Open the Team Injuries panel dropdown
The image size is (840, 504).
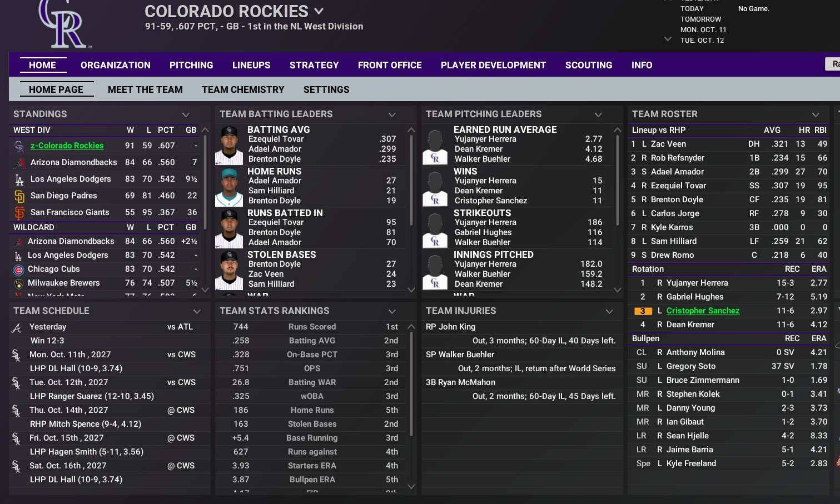(x=609, y=311)
